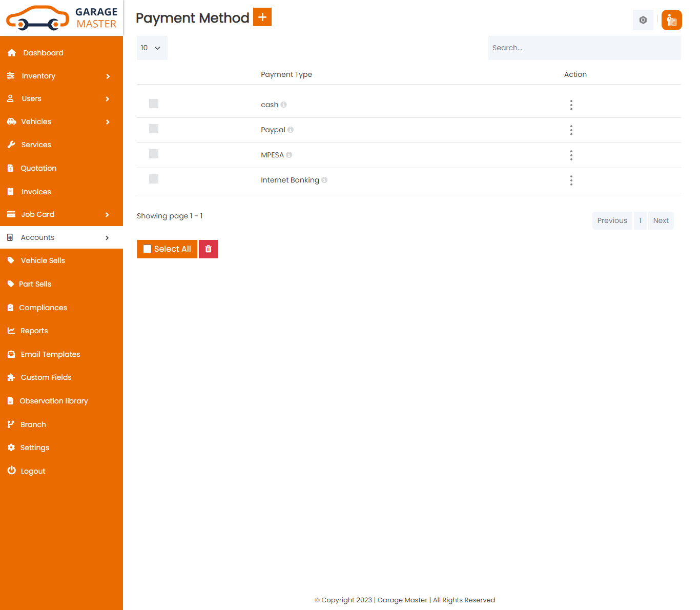Click inside the Search field
The image size is (700, 610).
tap(584, 47)
